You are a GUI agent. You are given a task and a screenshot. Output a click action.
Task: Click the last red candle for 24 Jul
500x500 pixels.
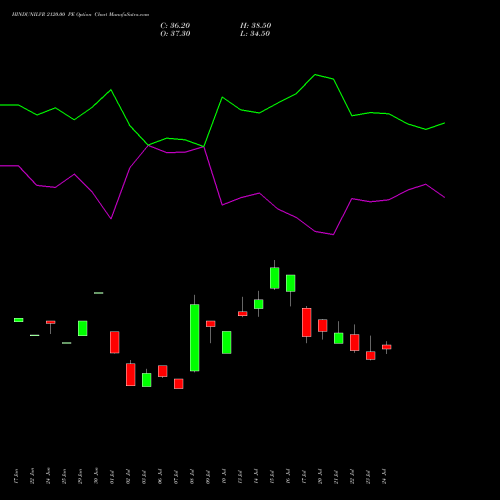pos(387,347)
